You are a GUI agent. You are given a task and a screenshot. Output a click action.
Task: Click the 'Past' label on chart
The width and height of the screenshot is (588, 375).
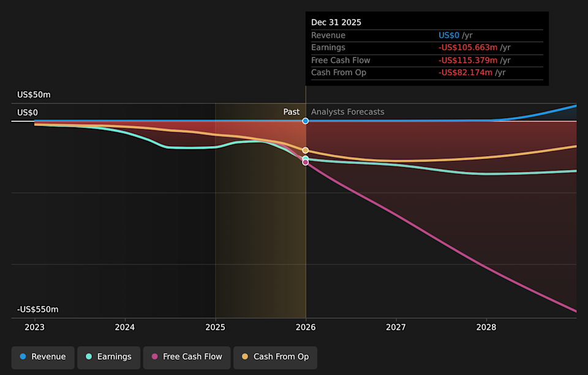click(292, 112)
